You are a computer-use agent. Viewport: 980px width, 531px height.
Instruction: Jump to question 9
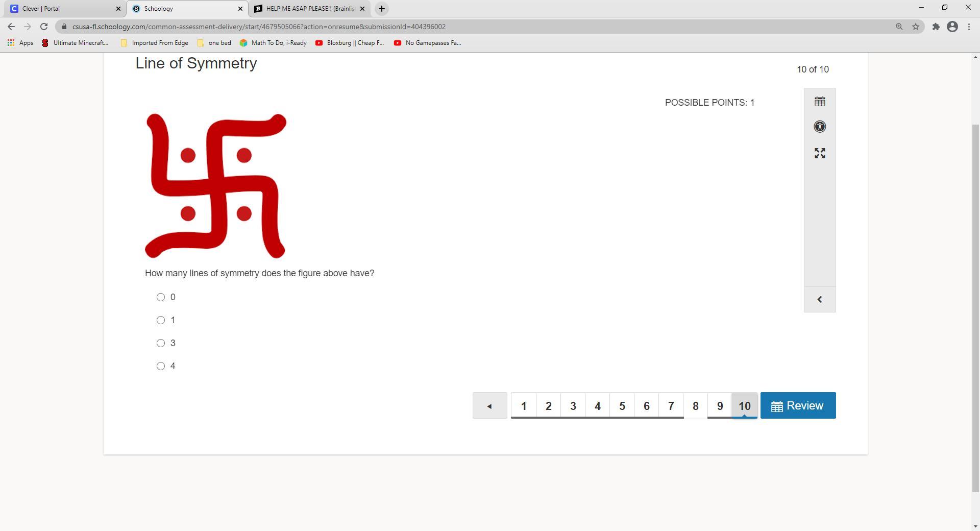(720, 406)
